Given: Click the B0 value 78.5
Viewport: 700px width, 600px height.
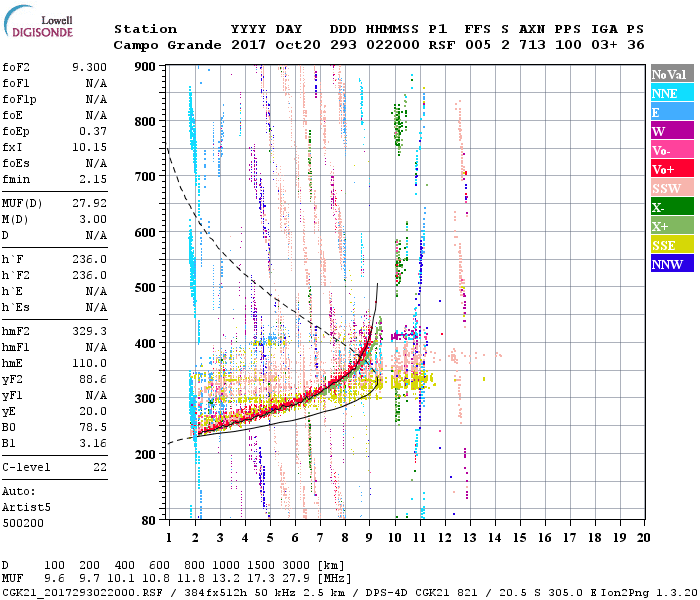Looking at the screenshot, I should 93,427.
